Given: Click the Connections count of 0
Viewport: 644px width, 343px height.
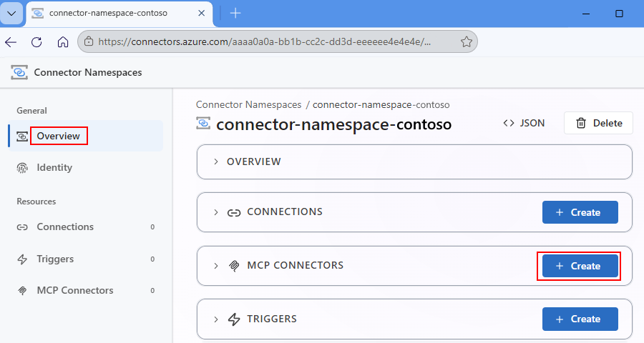Looking at the screenshot, I should click(x=152, y=227).
